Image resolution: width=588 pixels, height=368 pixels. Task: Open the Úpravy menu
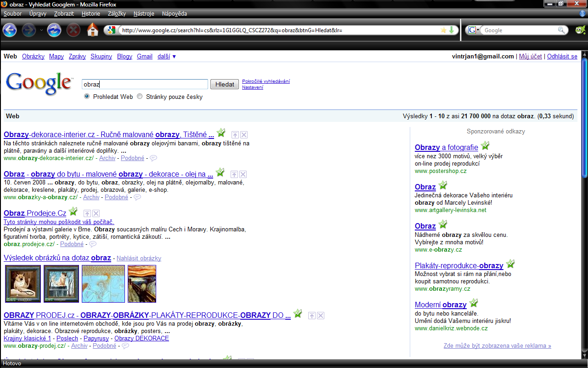38,14
